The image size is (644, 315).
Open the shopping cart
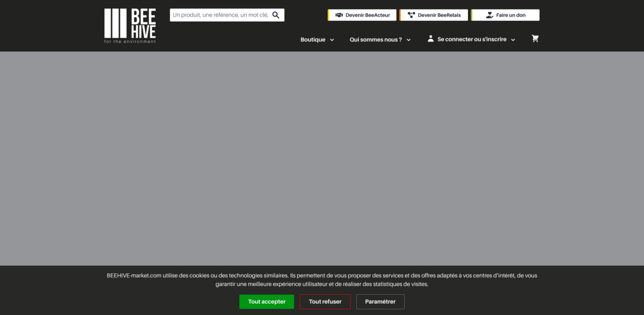point(535,39)
